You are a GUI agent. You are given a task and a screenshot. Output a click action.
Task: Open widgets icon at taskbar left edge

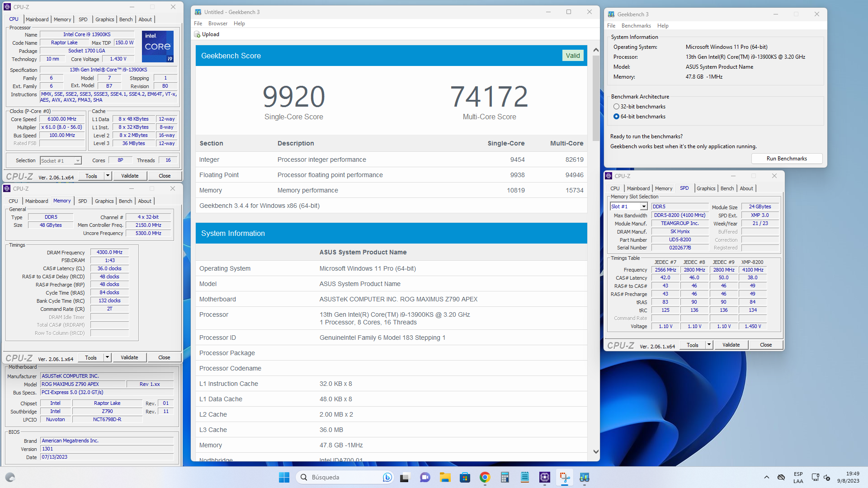10,477
